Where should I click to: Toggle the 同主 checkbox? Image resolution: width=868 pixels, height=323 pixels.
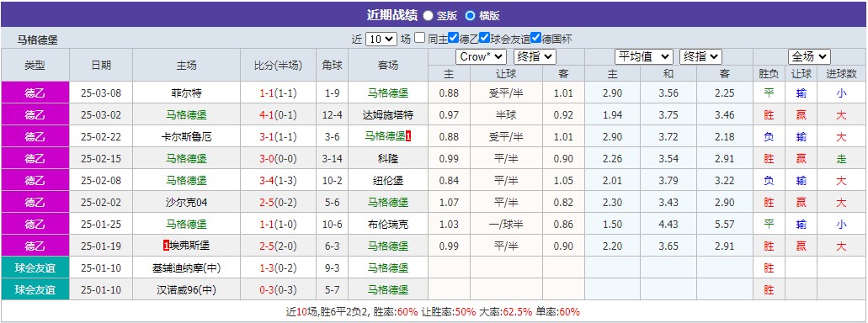419,38
